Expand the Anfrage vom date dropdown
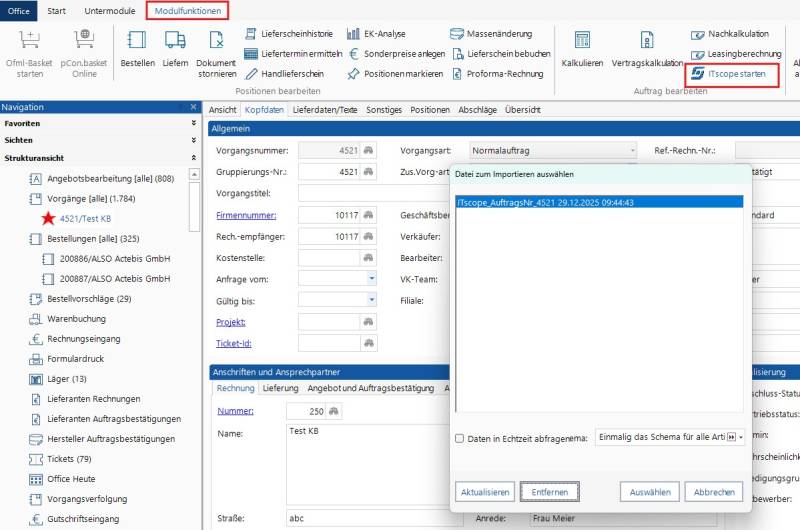This screenshot has height=530, width=800. [x=371, y=279]
